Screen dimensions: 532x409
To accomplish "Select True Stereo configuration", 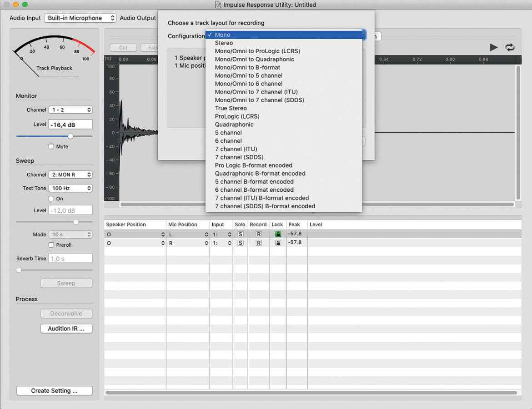I will [x=284, y=108].
